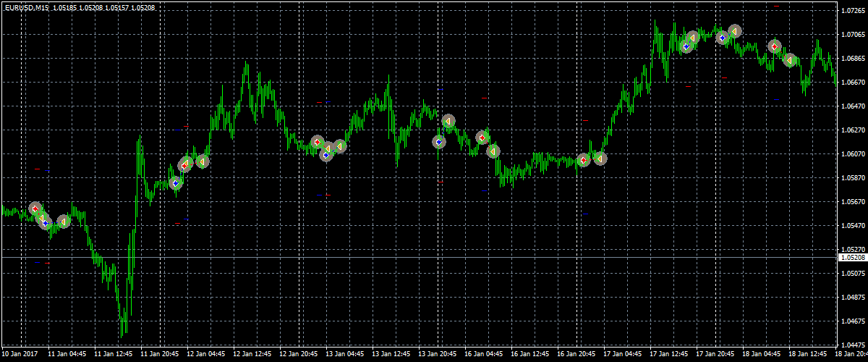This screenshot has height=362, width=868.
Task: Click the earliest red sell arrow on 11 Jan
Action: [x=34, y=209]
